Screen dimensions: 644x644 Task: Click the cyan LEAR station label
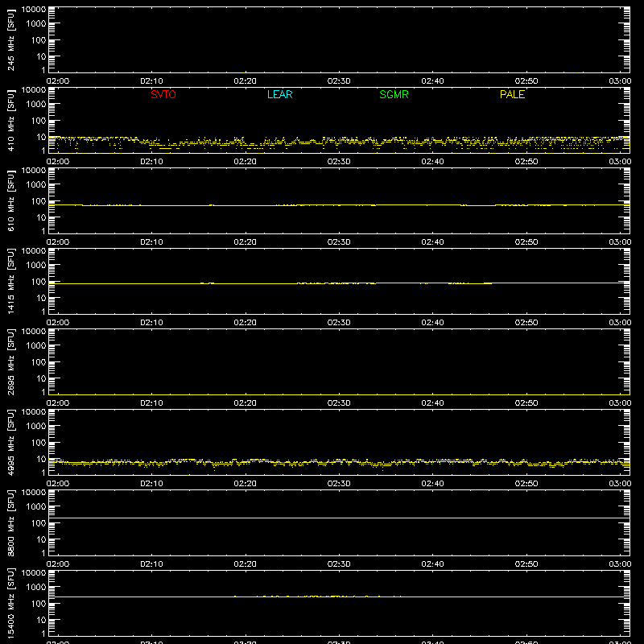tap(279, 94)
